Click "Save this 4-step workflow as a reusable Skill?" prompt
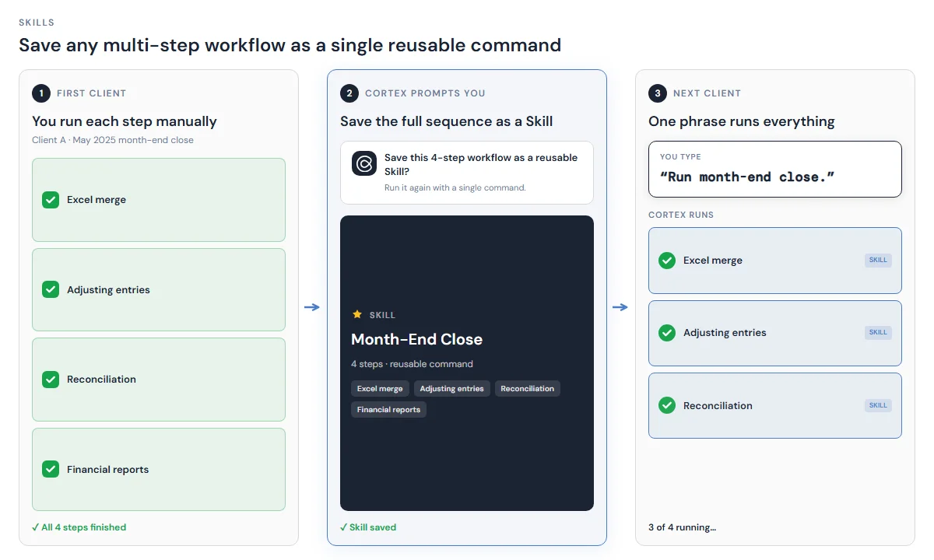This screenshot has width=934, height=560. click(481, 163)
